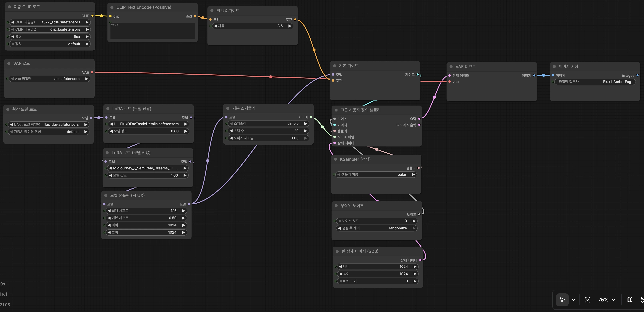Click the [16] status text
644x312 pixels.
point(3,294)
